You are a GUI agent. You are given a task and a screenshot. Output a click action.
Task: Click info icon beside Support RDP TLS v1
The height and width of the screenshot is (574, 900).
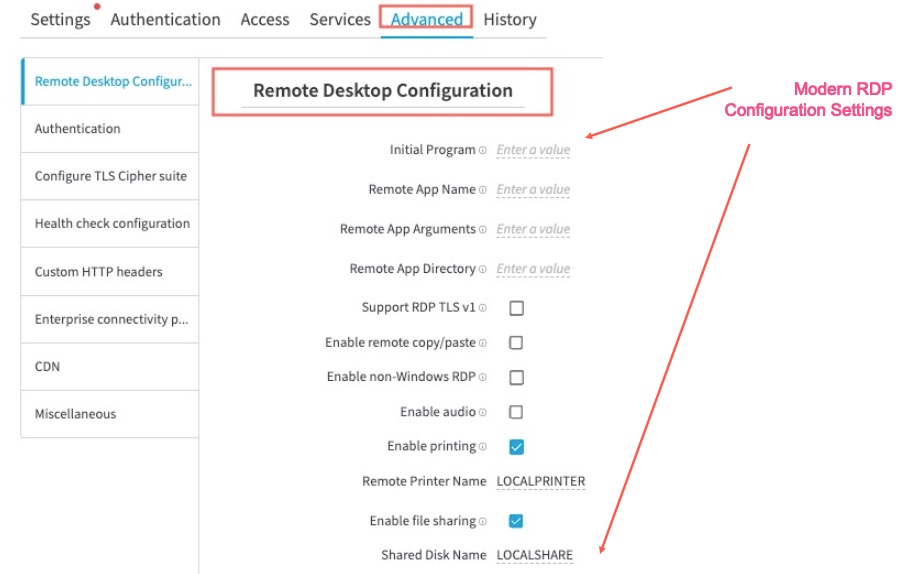[483, 309]
